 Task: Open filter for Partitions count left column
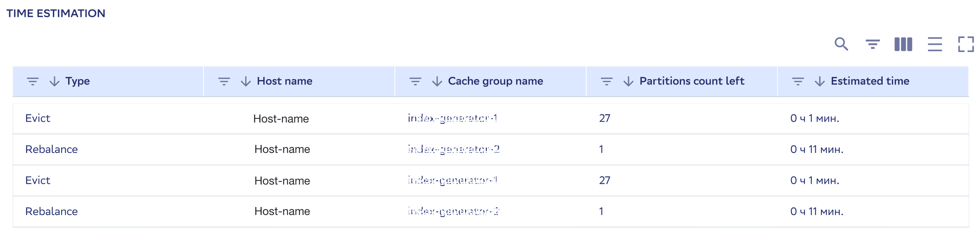point(607,81)
